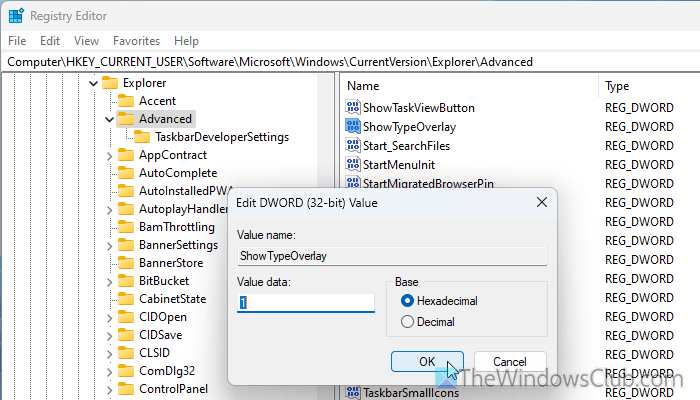Viewport: 700px width, 400px height.
Task: Expand the AutoplayHandlers tree node
Action: [109, 210]
